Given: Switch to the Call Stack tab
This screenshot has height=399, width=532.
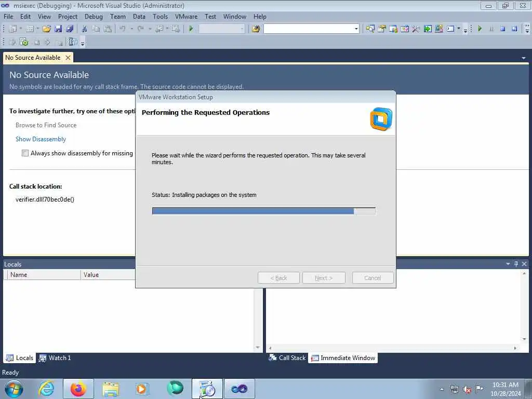Looking at the screenshot, I should (287, 358).
